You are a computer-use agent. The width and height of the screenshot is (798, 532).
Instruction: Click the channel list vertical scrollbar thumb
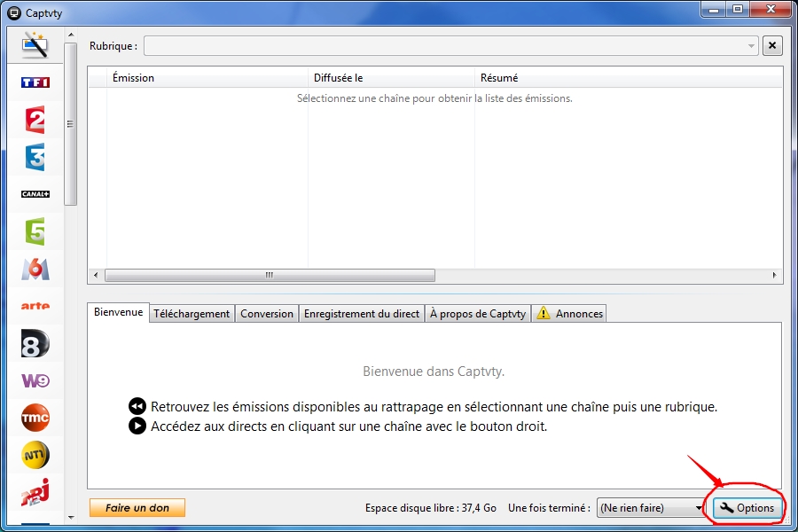(71, 124)
